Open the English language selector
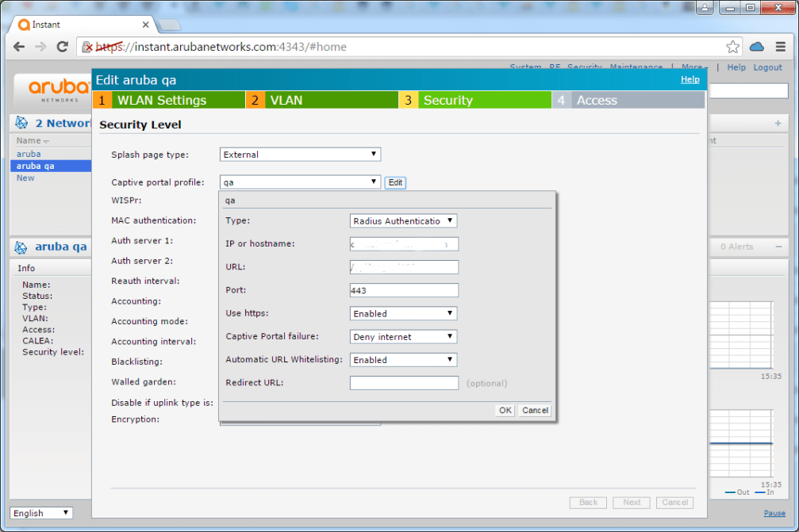The height and width of the screenshot is (532, 799). 40,513
